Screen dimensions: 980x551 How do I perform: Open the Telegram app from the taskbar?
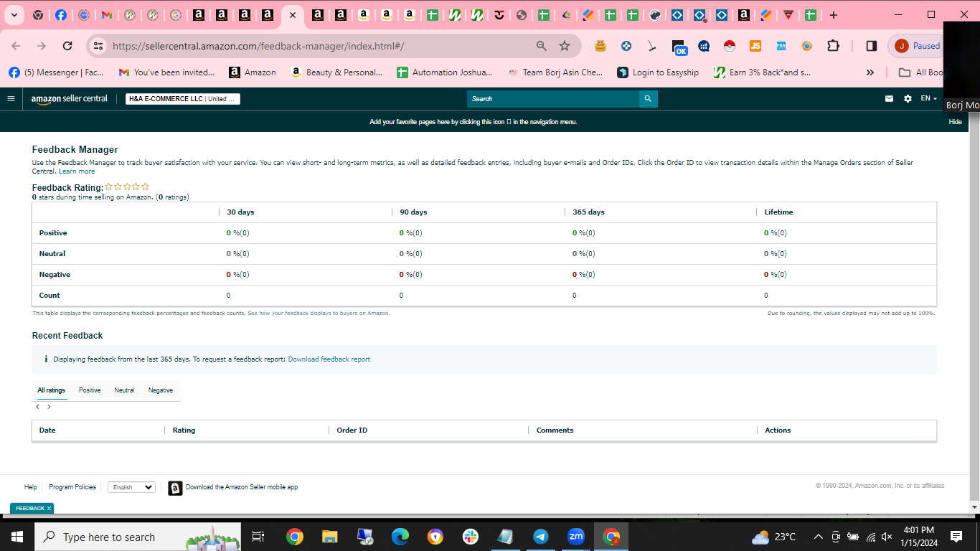541,537
